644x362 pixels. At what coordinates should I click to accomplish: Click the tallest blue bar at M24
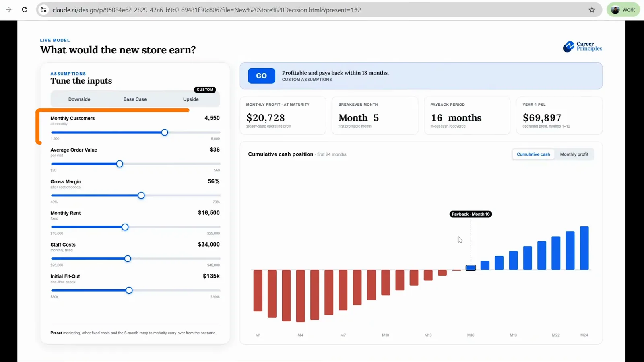tap(584, 248)
